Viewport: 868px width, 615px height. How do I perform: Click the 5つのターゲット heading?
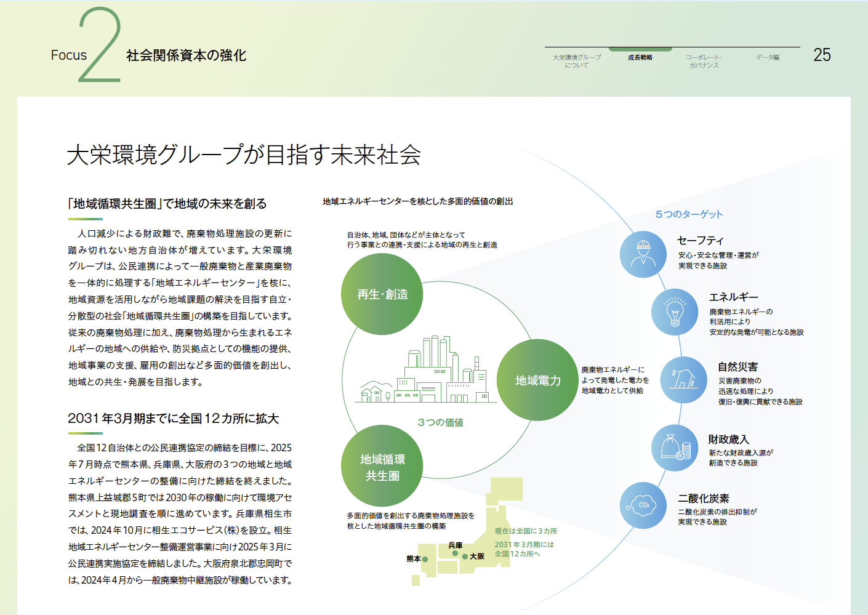(x=689, y=214)
